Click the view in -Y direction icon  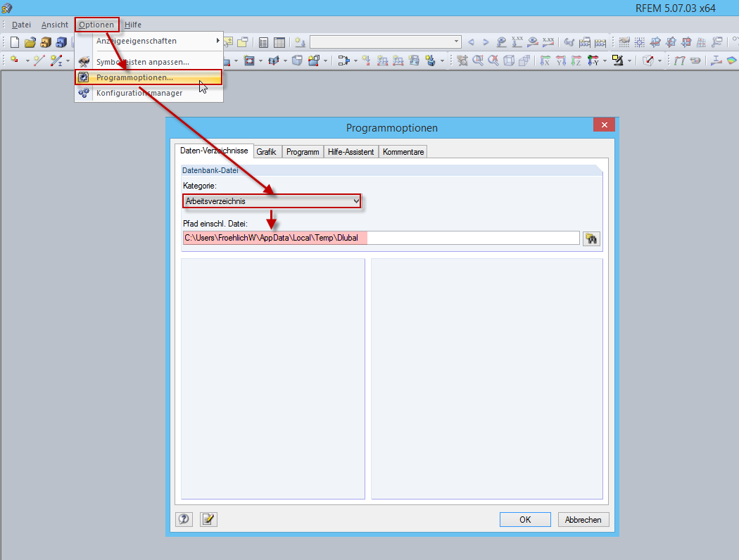[x=593, y=61]
